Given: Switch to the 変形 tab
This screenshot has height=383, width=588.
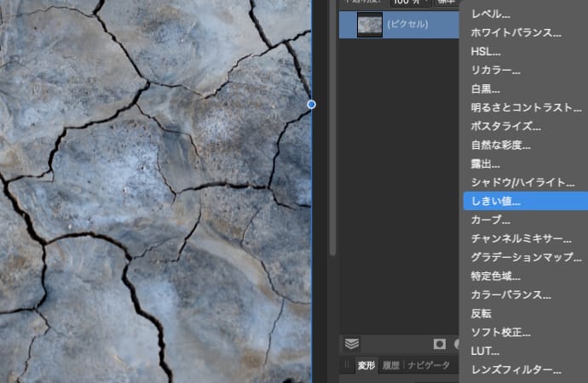Looking at the screenshot, I should (x=366, y=365).
